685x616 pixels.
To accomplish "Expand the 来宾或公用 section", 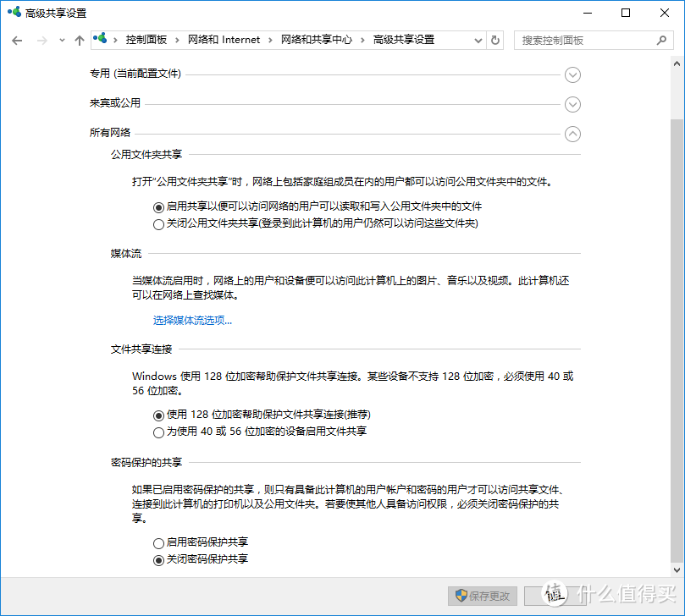I will coord(572,105).
